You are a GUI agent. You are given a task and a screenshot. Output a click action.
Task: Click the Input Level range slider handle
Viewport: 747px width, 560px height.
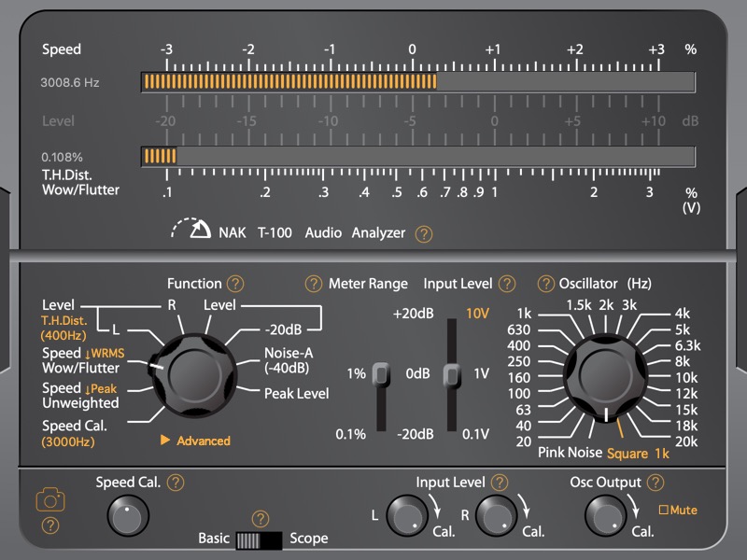pyautogui.click(x=452, y=374)
